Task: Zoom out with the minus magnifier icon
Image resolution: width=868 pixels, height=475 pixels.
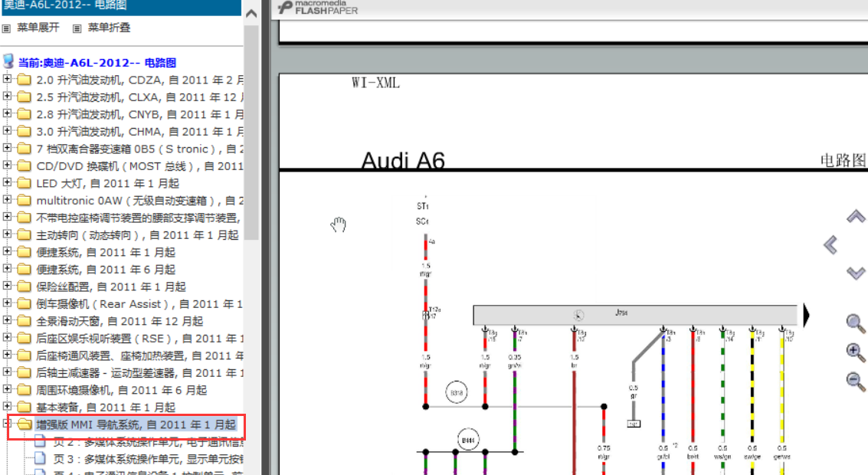Action: coord(856,381)
